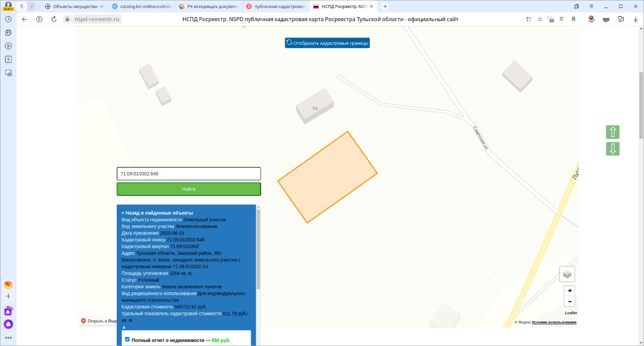The width and height of the screenshot is (644, 346).
Task: Click the green 'Найти' search button
Action: pos(189,189)
